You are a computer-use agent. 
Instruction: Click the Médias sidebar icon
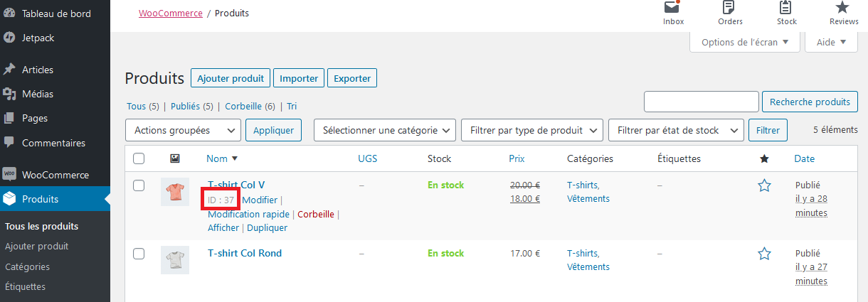(10, 94)
